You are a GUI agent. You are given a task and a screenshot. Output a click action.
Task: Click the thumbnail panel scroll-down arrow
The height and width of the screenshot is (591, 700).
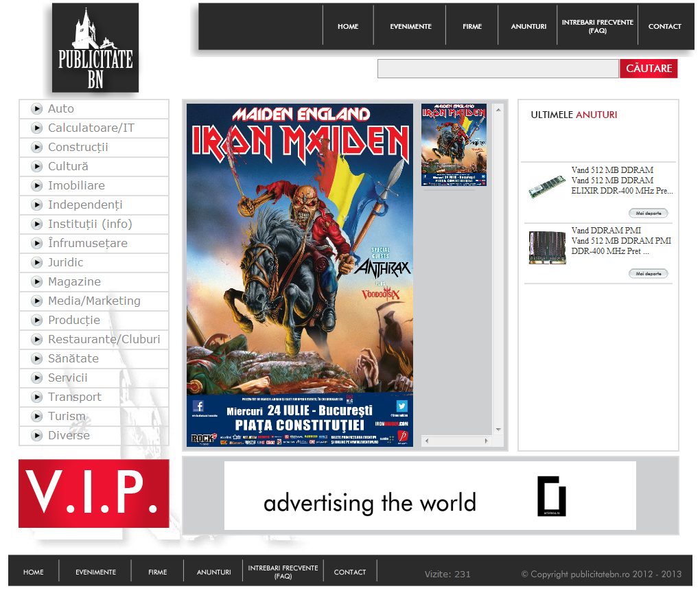tap(498, 430)
